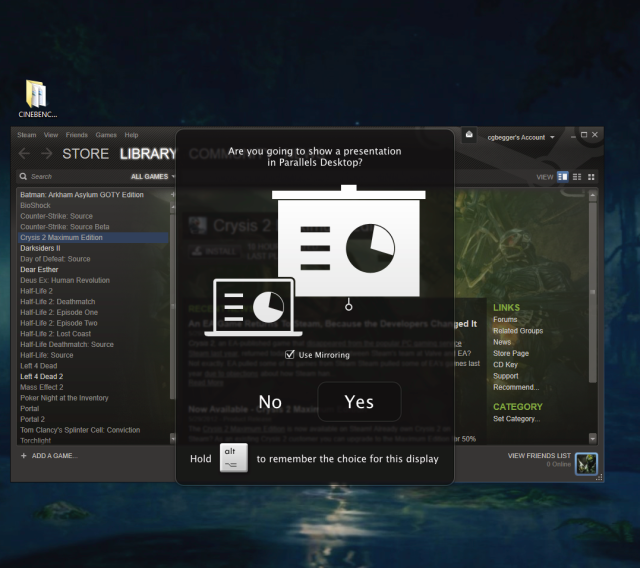Screen dimensions: 640x568
Task: Open the News link
Action: [x=502, y=342]
